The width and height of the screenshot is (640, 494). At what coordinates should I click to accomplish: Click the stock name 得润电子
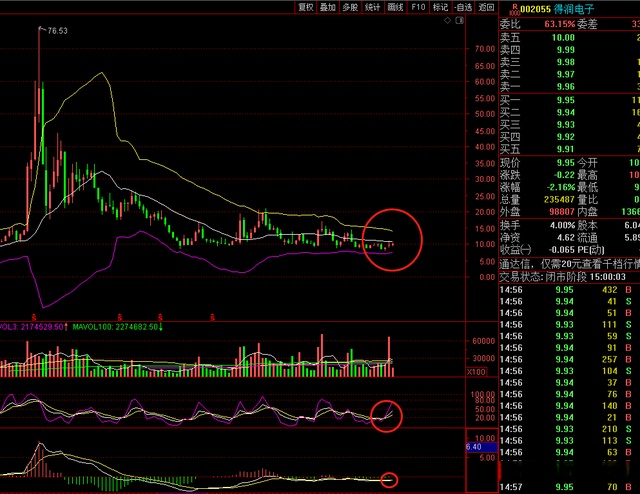click(573, 8)
